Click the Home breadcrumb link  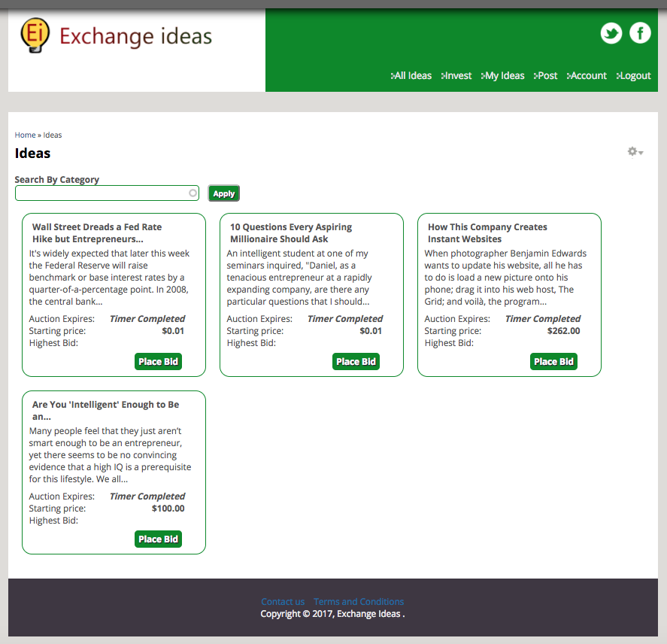[25, 135]
